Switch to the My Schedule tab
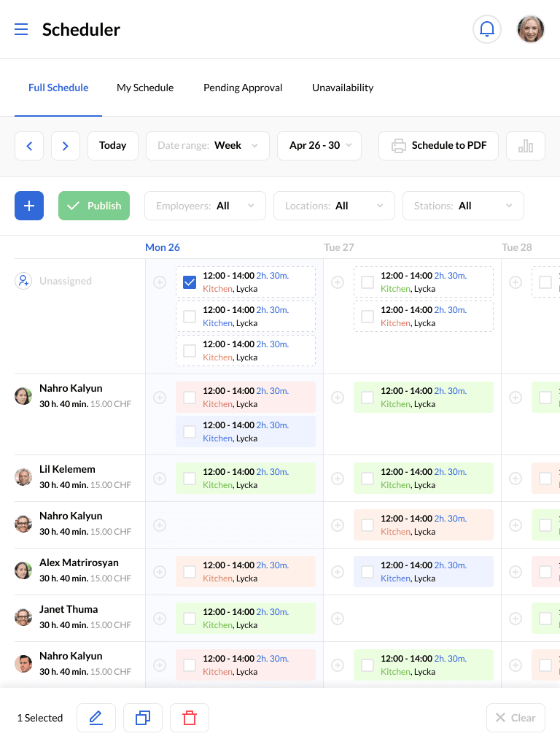560x747 pixels. pos(145,88)
